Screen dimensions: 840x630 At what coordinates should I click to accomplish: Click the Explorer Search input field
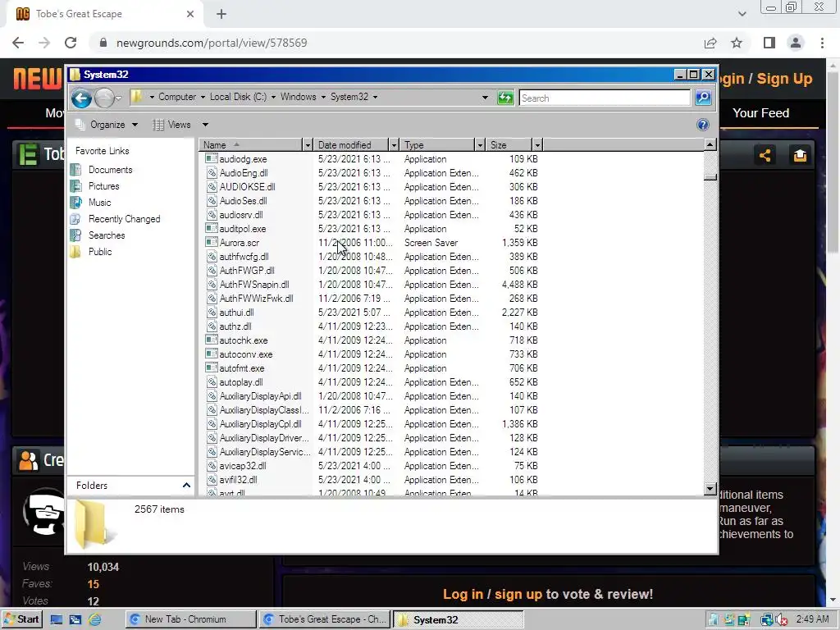click(605, 98)
